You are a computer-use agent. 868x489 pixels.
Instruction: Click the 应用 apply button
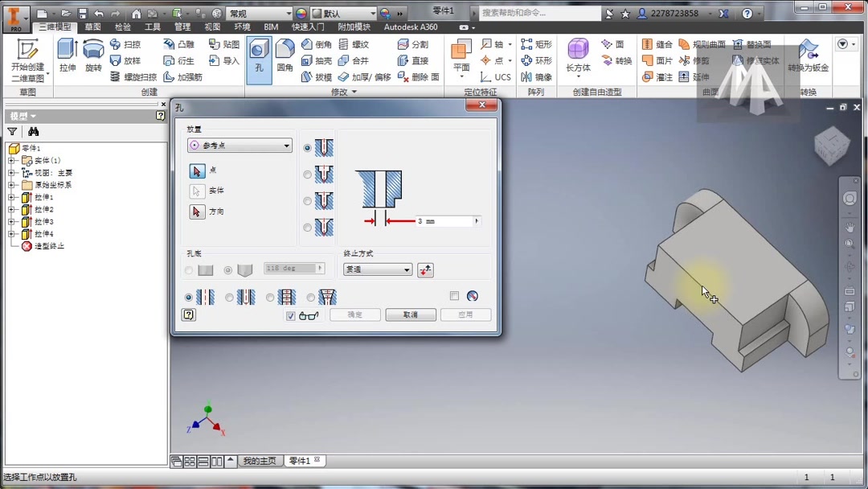[465, 314]
